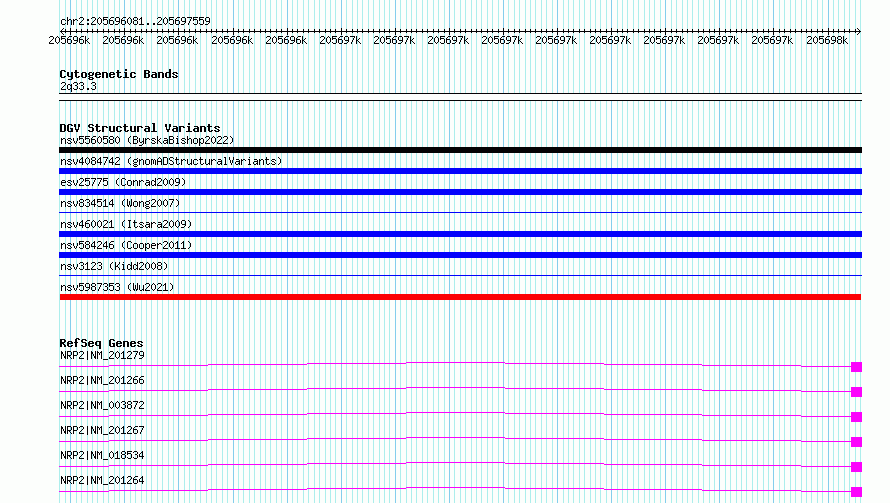Open transcript NRP2|NM_201264 label
The image size is (890, 503).
pyautogui.click(x=102, y=480)
